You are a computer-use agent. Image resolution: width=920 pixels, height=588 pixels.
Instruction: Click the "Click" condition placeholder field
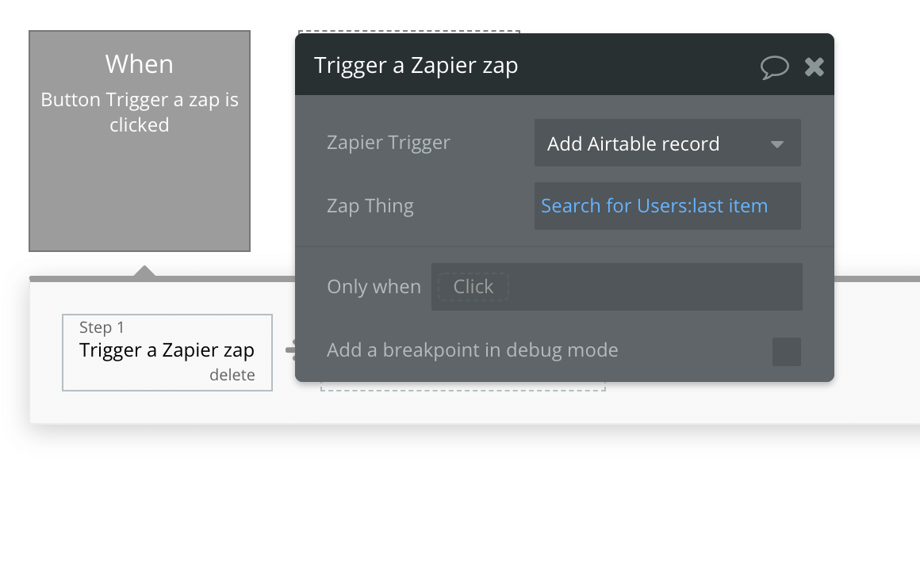tap(473, 286)
